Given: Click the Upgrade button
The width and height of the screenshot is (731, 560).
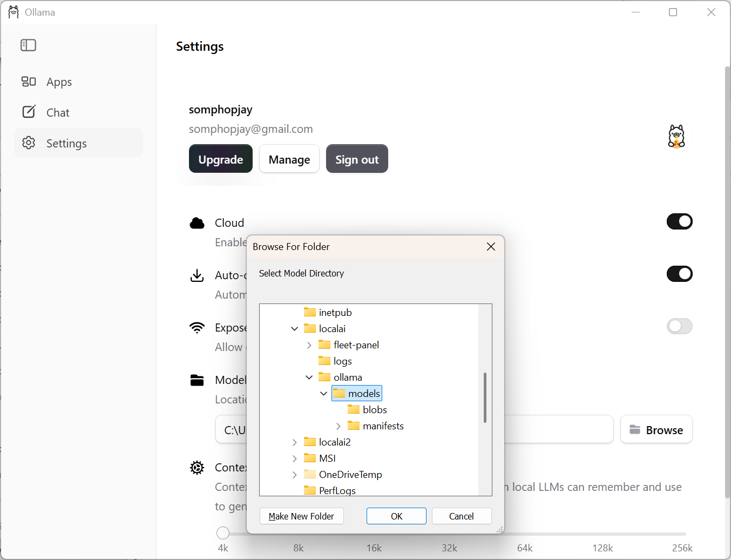Looking at the screenshot, I should click(x=221, y=159).
